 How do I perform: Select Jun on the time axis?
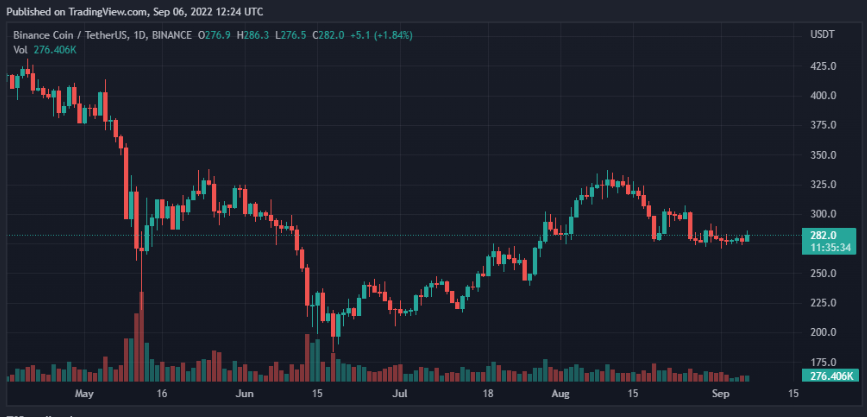click(241, 394)
